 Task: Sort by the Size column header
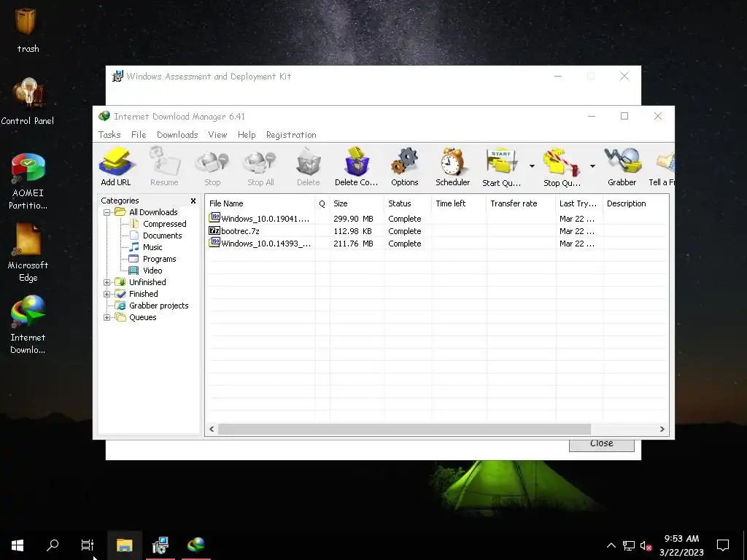(357, 203)
